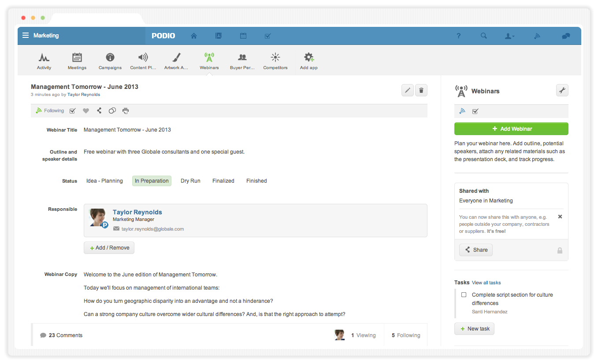Check the 'Complete script section' task checkbox
The image size is (598, 364).
click(x=464, y=295)
